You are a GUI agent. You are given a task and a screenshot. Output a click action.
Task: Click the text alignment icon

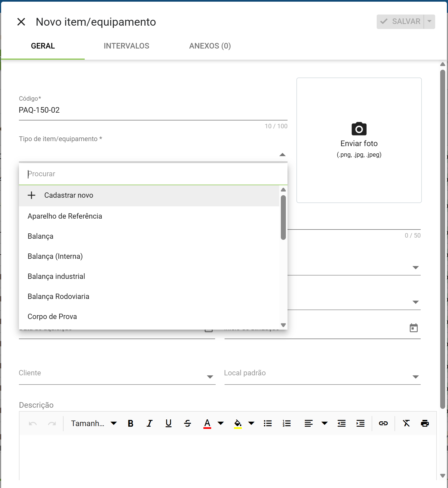click(x=308, y=424)
